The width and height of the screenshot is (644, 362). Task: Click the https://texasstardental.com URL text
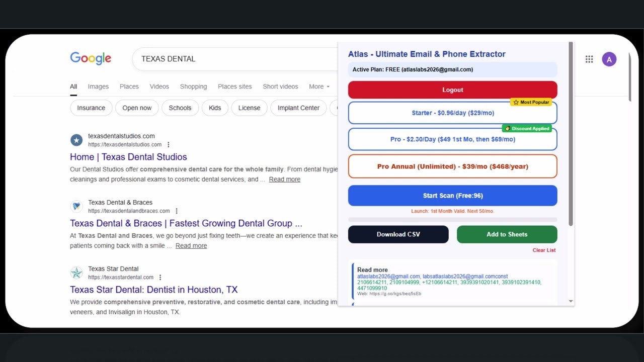tap(121, 278)
